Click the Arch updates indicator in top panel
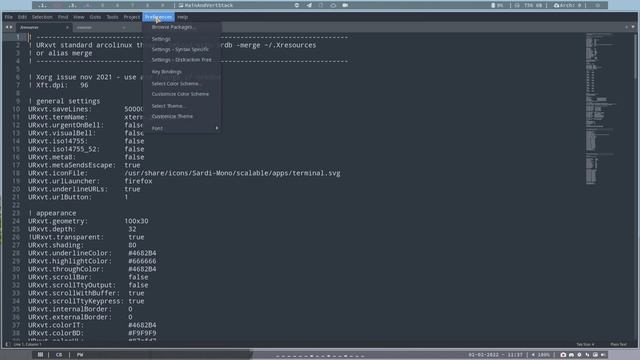Screen dimensions: 640x360 coord(567,5)
